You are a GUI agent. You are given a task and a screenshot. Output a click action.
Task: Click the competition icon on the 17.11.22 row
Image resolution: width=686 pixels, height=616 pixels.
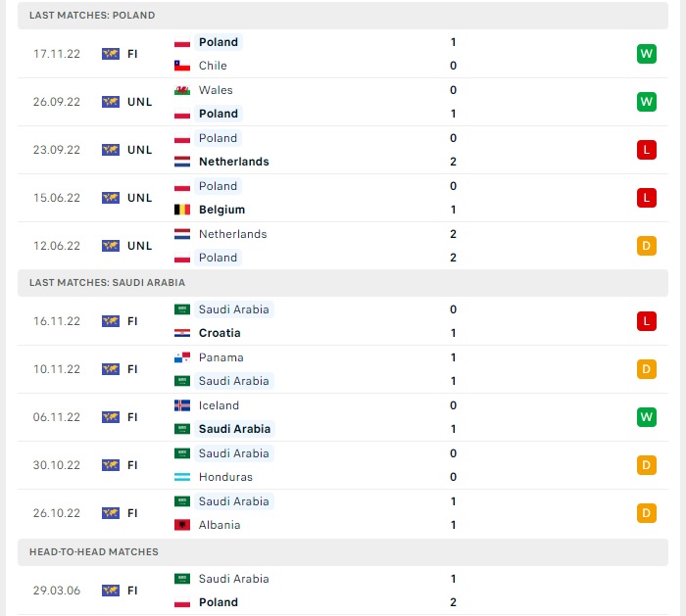[111, 54]
